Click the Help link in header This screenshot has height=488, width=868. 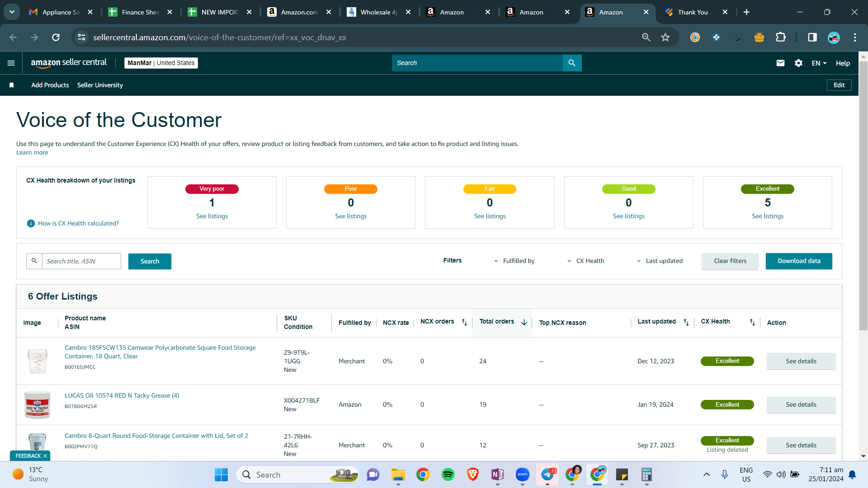point(843,63)
